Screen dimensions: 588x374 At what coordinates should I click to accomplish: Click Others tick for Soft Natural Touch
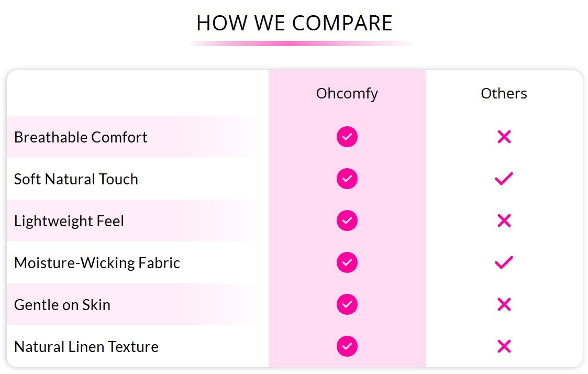tap(504, 179)
